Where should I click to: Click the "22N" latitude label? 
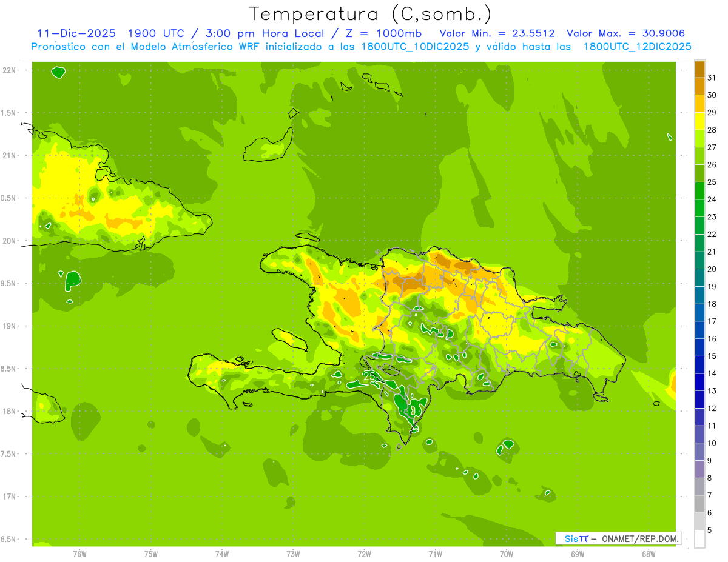[10, 70]
